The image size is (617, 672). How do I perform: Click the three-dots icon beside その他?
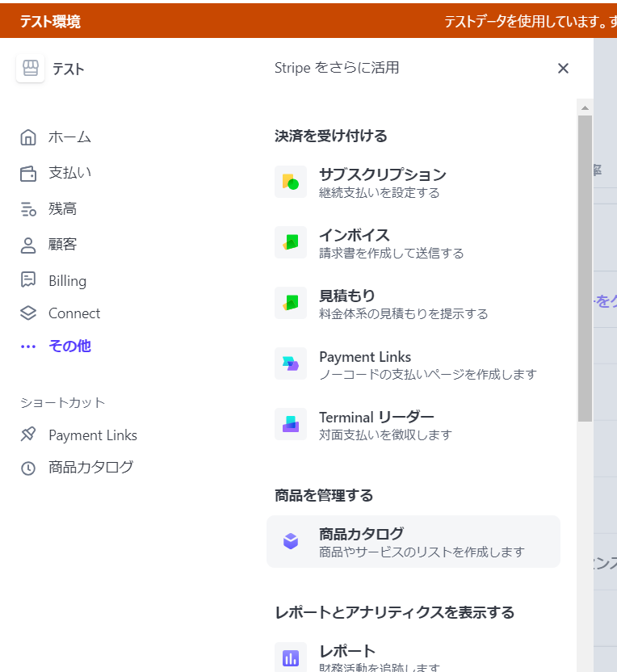(28, 346)
